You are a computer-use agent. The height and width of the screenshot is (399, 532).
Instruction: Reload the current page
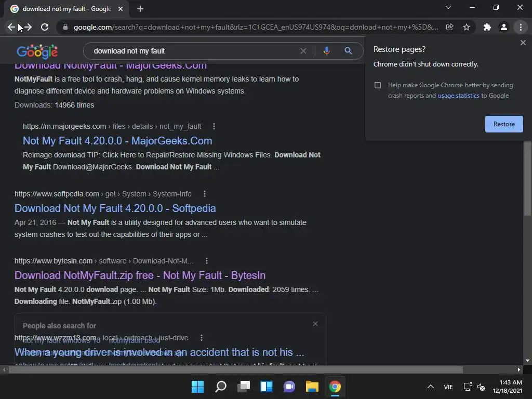pos(45,27)
